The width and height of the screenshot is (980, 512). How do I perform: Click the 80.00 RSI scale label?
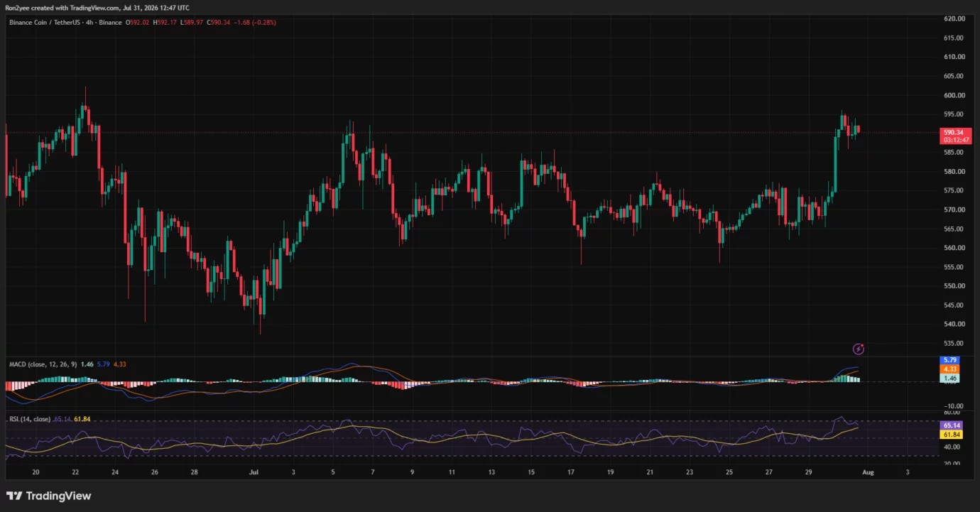(953, 413)
